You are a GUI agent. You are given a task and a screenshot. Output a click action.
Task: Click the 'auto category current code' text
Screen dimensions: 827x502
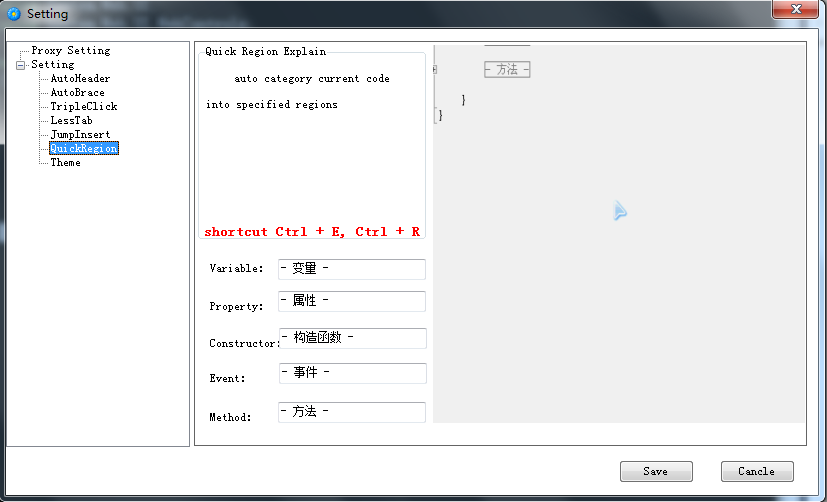(312, 79)
